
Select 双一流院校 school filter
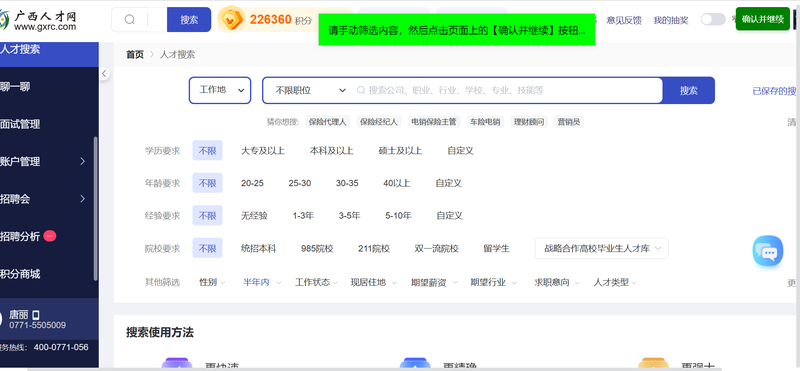click(x=436, y=249)
